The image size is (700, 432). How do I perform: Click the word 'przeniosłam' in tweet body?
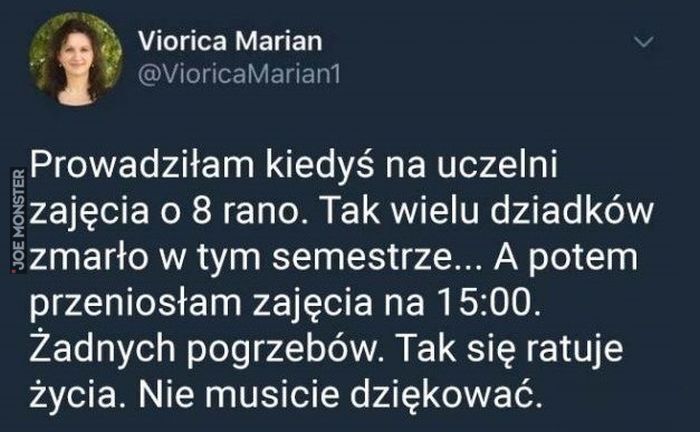click(135, 305)
